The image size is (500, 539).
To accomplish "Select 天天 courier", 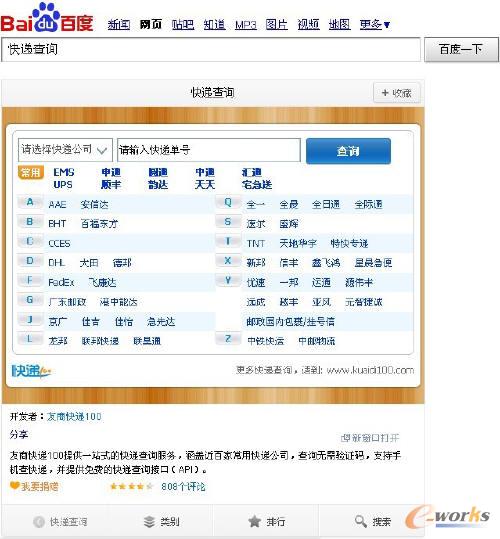I will point(205,185).
